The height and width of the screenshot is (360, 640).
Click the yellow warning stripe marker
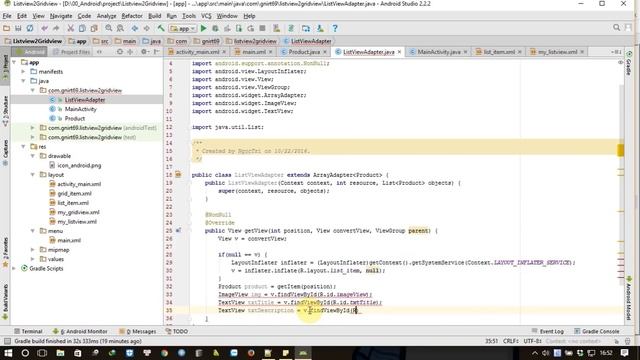[x=620, y=150]
